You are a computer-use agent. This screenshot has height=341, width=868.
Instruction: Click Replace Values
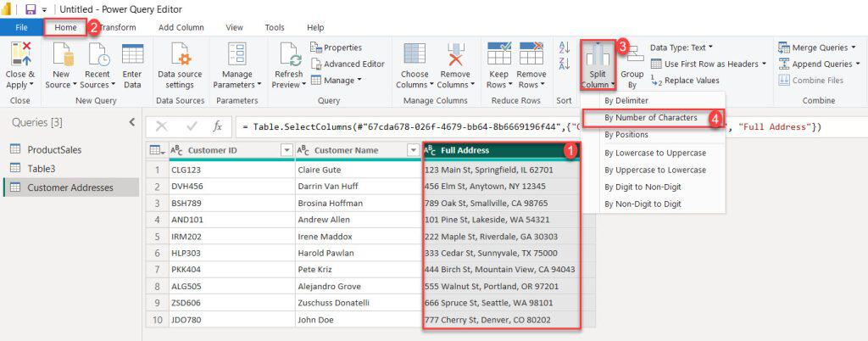click(x=685, y=81)
